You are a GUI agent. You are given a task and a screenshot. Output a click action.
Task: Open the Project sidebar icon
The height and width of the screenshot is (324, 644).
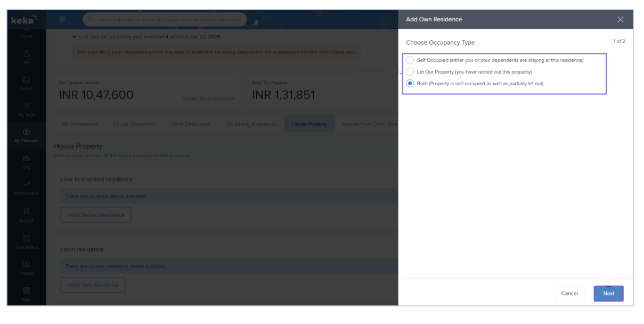26,215
